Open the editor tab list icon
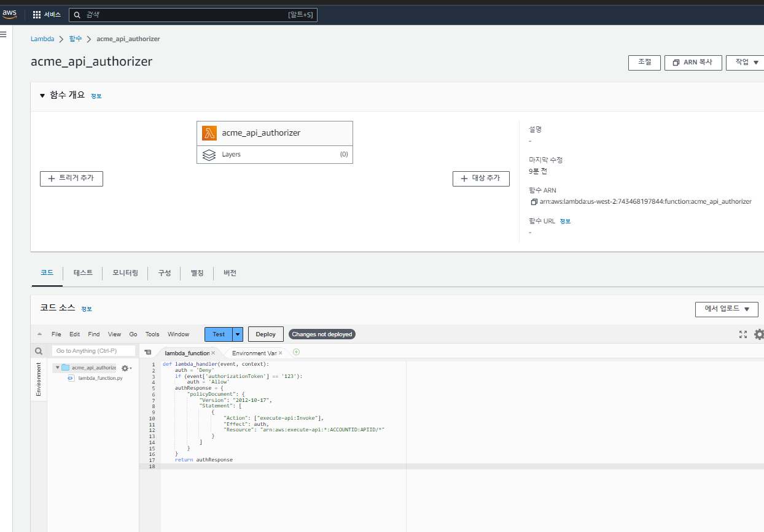 tap(147, 353)
